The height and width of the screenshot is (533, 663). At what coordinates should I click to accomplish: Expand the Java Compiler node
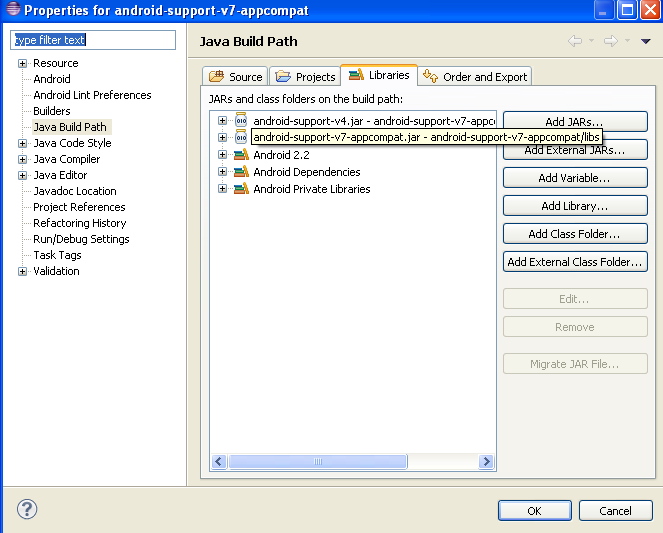pos(22,159)
